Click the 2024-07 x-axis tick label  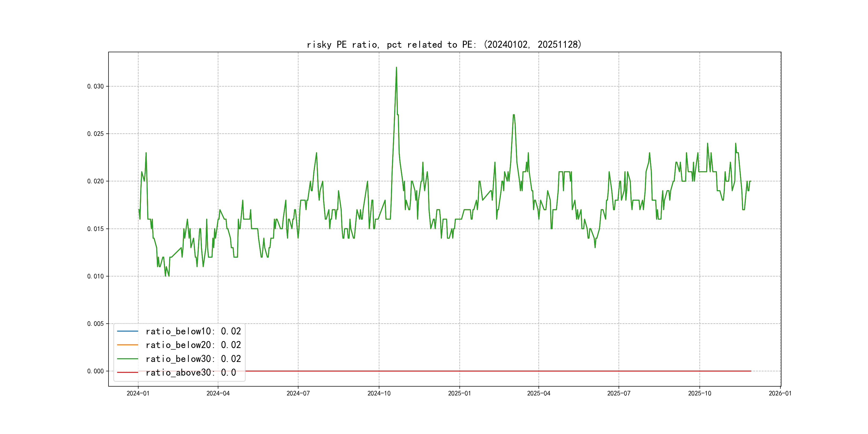tap(298, 393)
